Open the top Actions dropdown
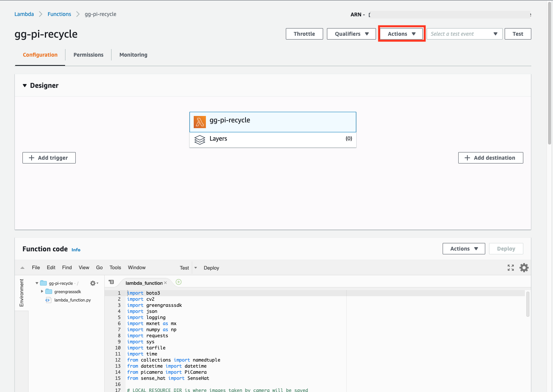Screen dimensions: 553x392 [402, 34]
